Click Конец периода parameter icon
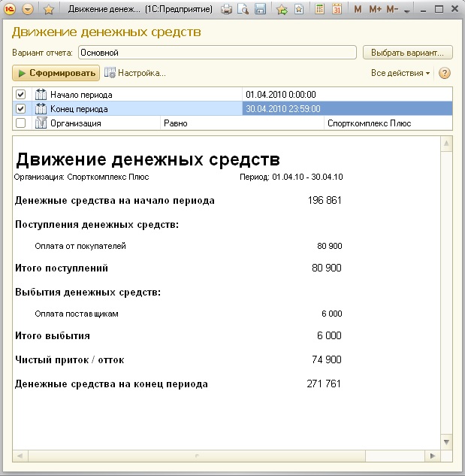 pyautogui.click(x=41, y=108)
